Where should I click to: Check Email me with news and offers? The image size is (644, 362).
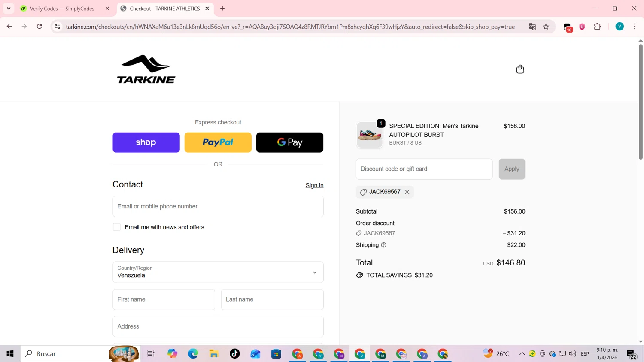click(117, 227)
